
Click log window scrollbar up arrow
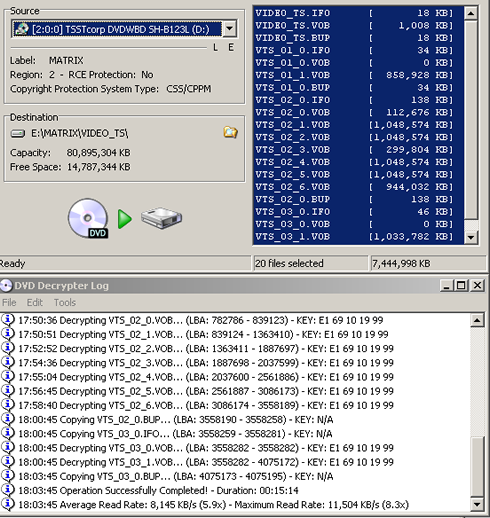coord(477,320)
